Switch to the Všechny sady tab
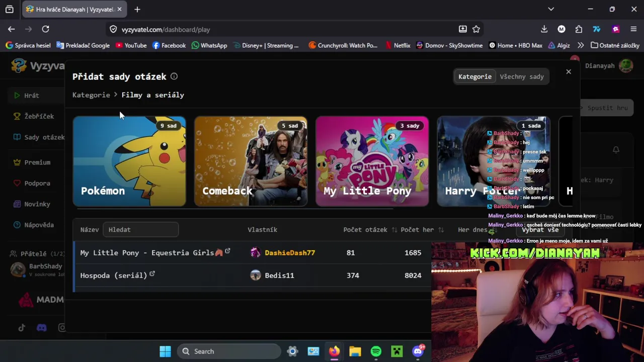644x362 pixels. click(x=522, y=76)
